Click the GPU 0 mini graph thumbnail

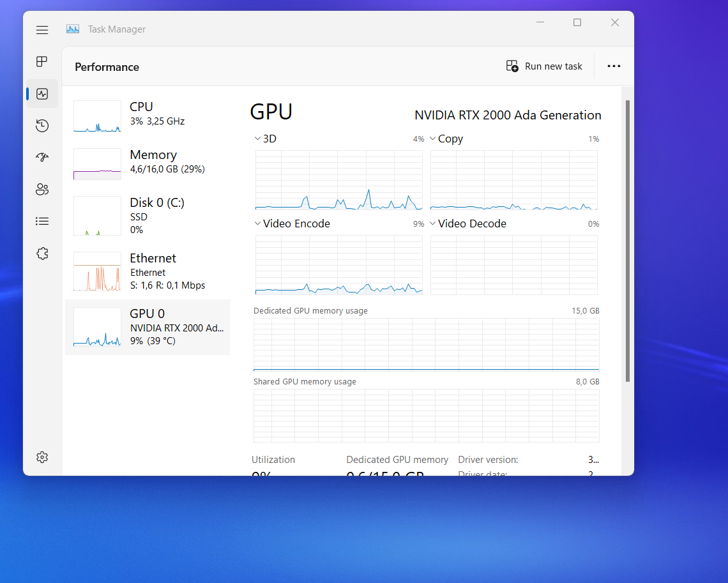[x=97, y=327]
